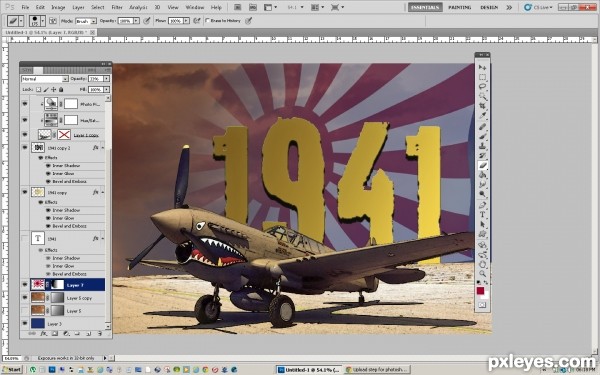Open CS Live dropdown
The height and width of the screenshot is (375, 600).
[539, 7]
